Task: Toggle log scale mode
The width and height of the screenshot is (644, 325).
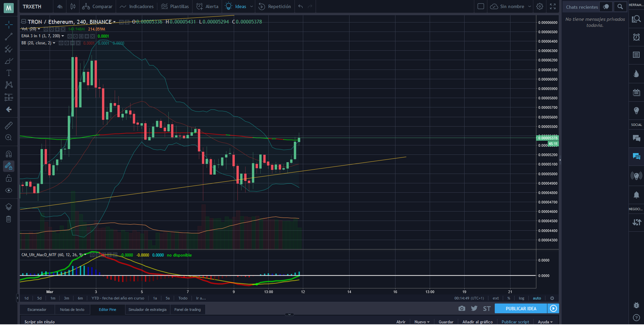Action: [x=522, y=298]
